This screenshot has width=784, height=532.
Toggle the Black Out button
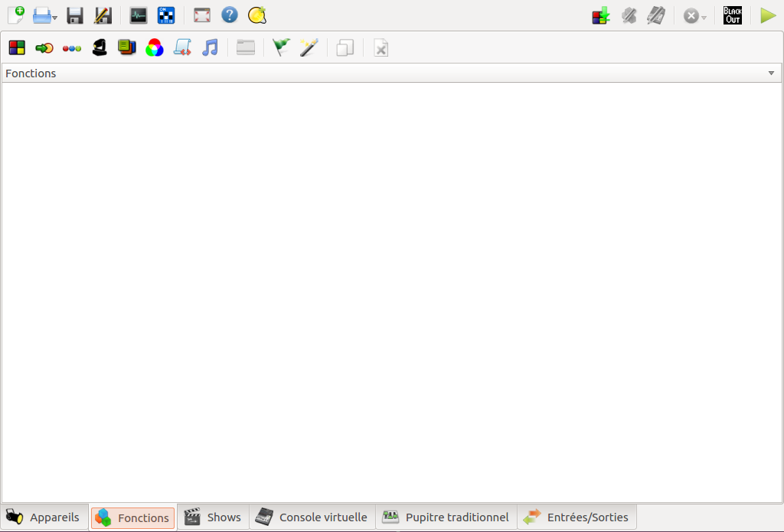(x=733, y=15)
